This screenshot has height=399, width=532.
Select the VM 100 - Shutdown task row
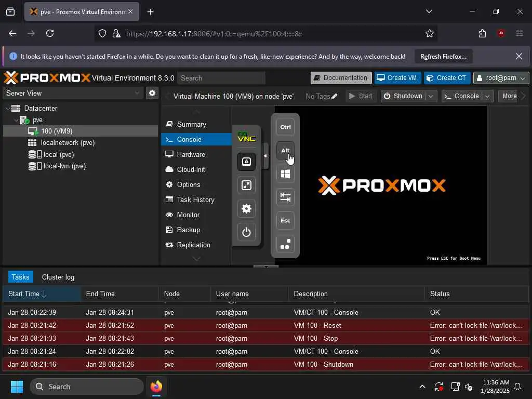pos(265,364)
